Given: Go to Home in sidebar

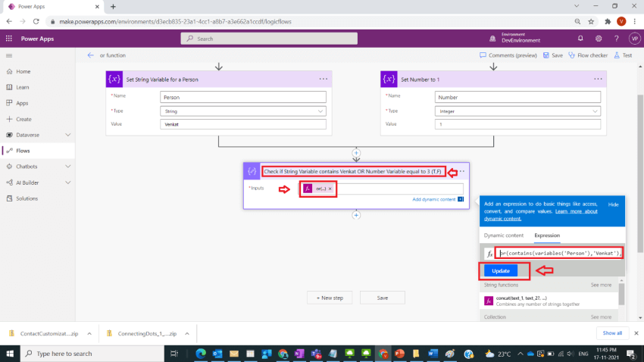Looking at the screenshot, I should click(23, 71).
